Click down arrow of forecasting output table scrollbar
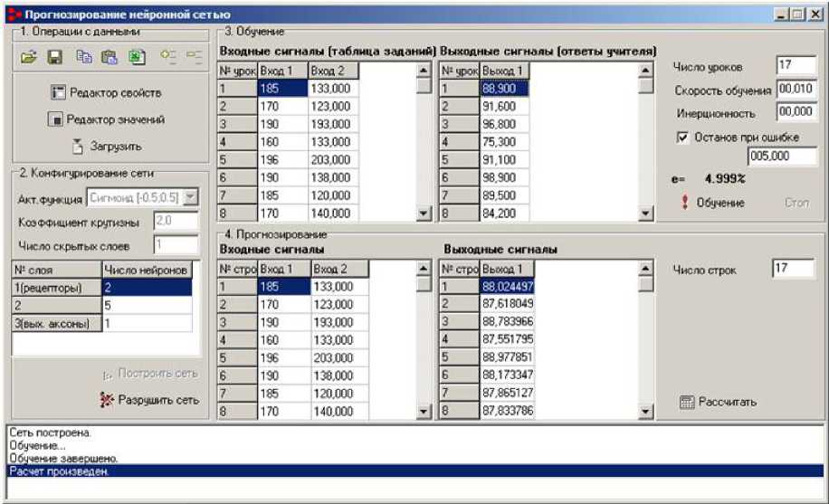 pyautogui.click(x=645, y=412)
